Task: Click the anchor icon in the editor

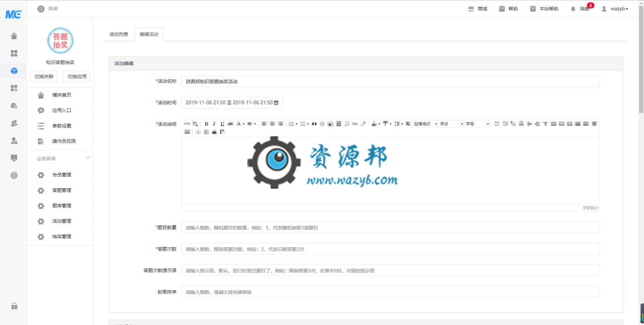Action: [198, 132]
